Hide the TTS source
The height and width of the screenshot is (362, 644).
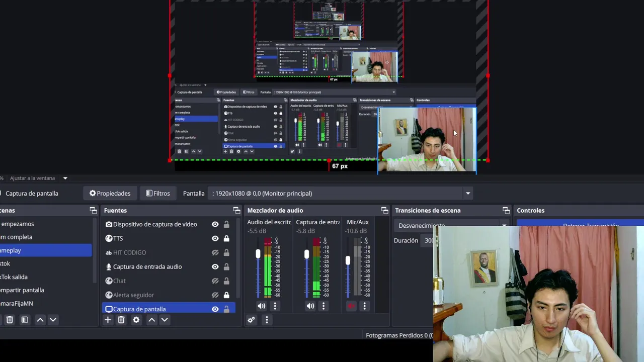[x=215, y=238]
